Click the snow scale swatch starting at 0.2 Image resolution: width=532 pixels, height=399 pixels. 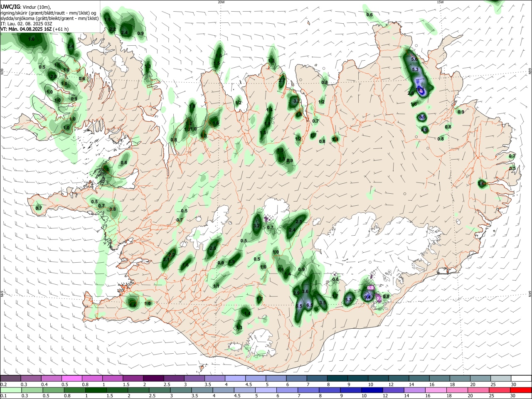tap(10, 378)
